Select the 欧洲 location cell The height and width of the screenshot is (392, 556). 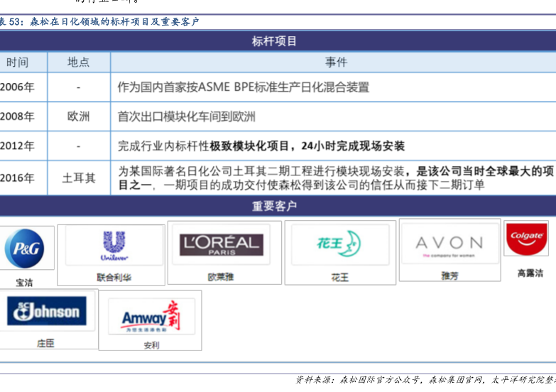coord(78,116)
